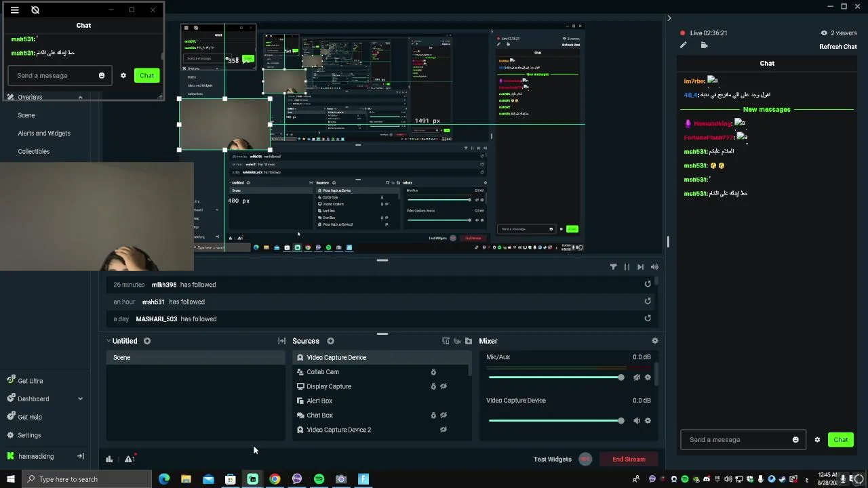Unmute the Mic/Aux audio source

click(636, 378)
